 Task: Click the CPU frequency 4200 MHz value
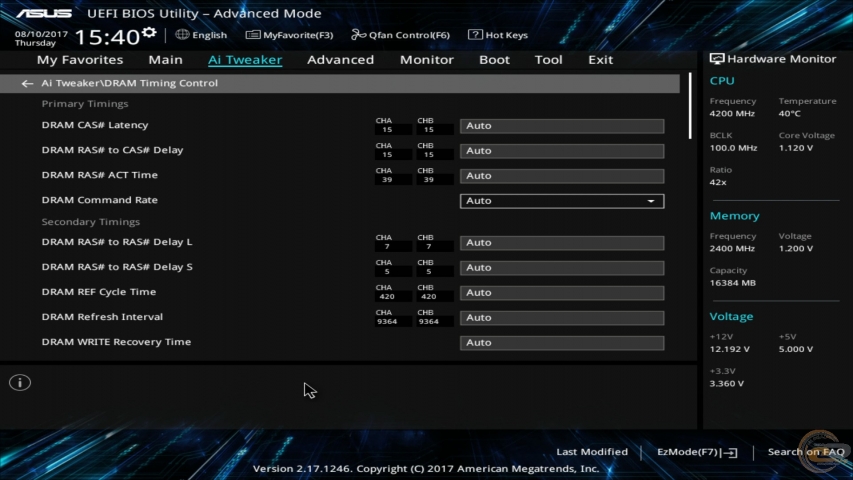point(732,114)
